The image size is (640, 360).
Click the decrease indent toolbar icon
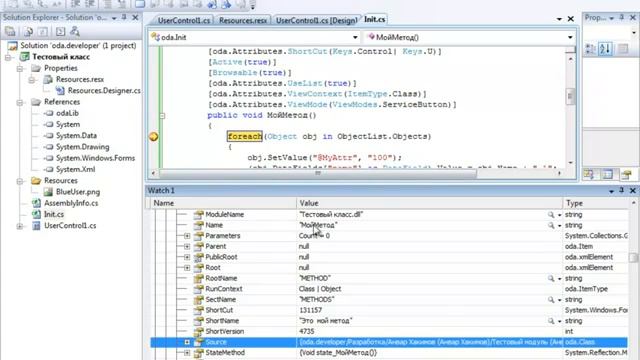coord(76,4)
